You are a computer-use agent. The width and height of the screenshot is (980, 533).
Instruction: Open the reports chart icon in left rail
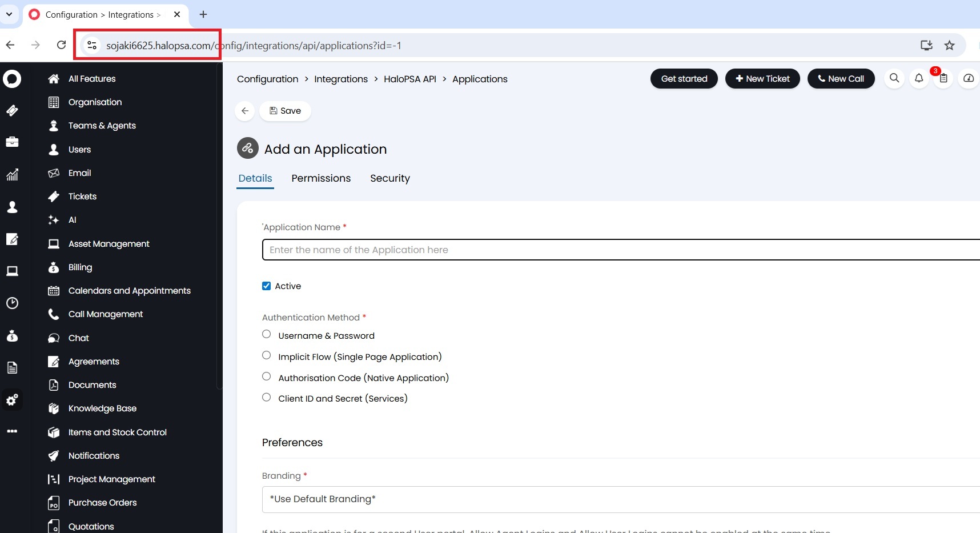click(x=12, y=175)
